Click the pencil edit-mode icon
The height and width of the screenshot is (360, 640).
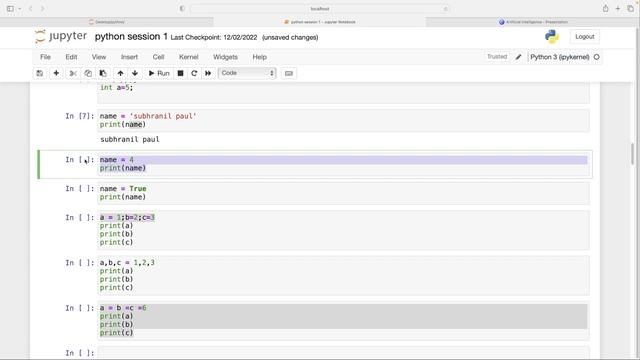(518, 57)
